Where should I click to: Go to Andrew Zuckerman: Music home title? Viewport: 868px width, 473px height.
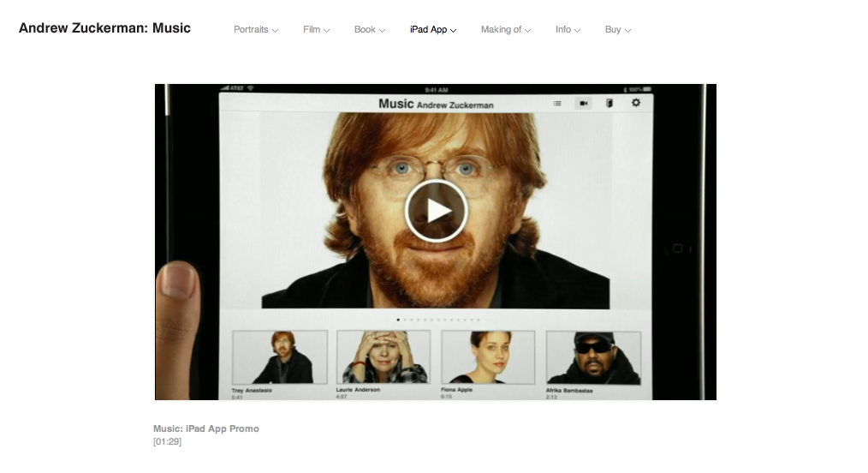coord(104,28)
